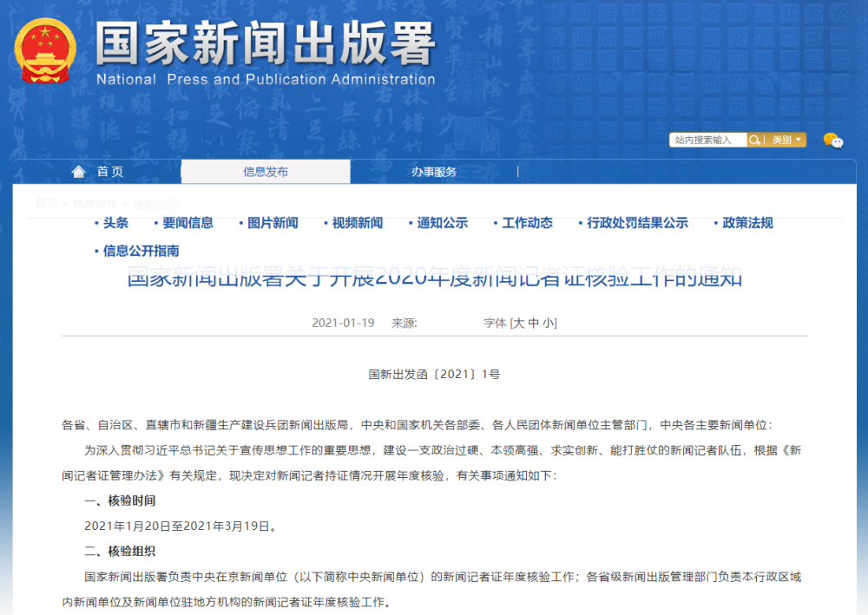Open the WeChat icon
Image resolution: width=868 pixels, height=615 pixels.
(833, 141)
